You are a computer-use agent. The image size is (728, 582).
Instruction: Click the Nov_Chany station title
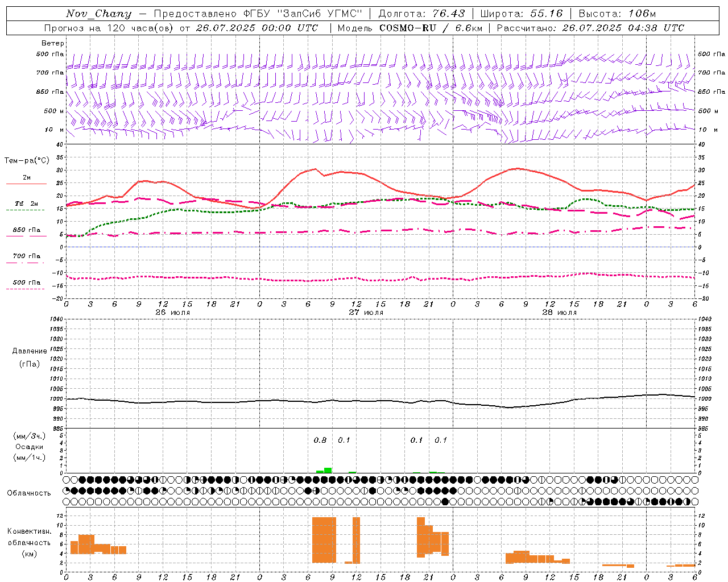coord(98,14)
